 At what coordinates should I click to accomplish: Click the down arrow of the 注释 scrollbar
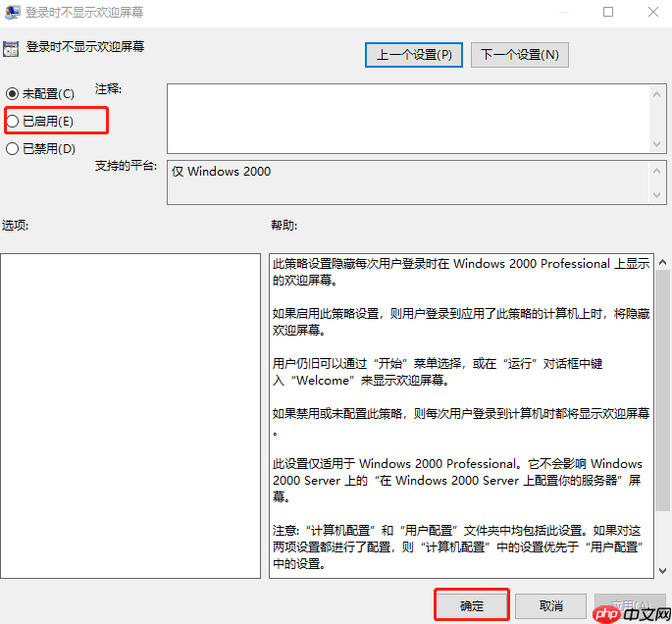pyautogui.click(x=656, y=144)
